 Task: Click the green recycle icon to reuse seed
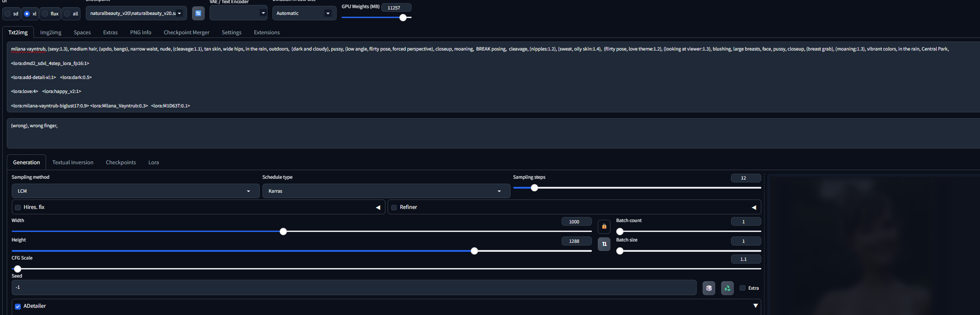727,288
